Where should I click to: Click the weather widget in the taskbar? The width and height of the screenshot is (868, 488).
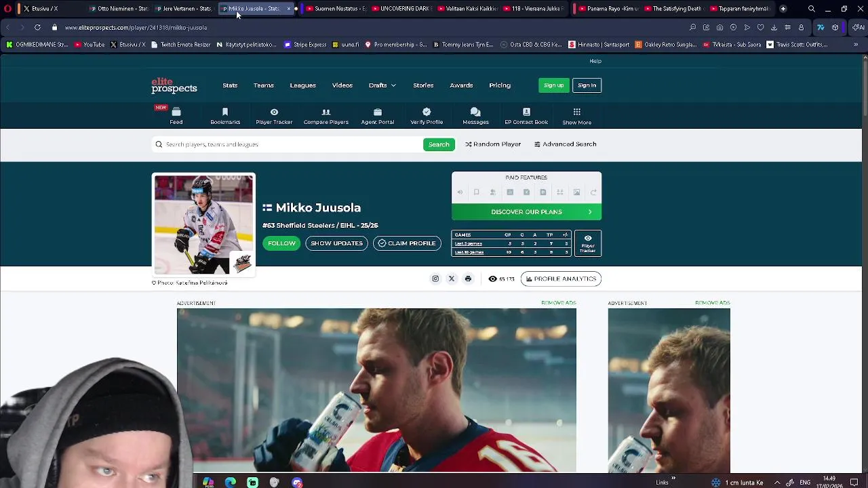[737, 483]
